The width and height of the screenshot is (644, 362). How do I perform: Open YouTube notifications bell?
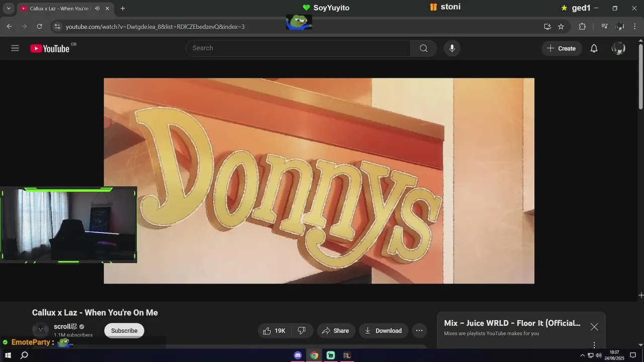pos(594,48)
